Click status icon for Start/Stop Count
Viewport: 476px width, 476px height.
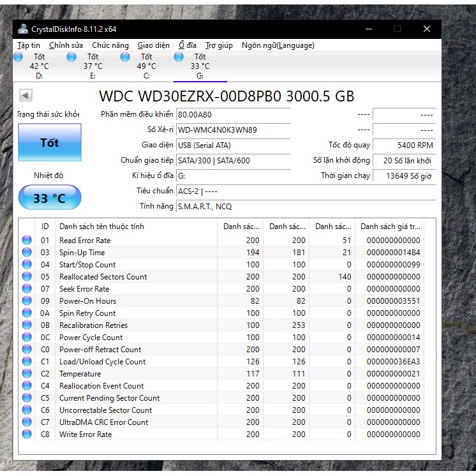click(27, 264)
